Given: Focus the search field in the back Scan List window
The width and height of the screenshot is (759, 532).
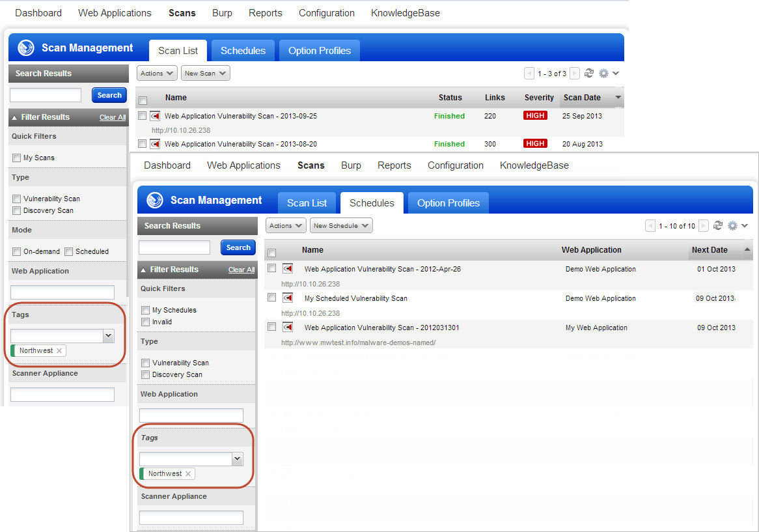Looking at the screenshot, I should [x=46, y=95].
